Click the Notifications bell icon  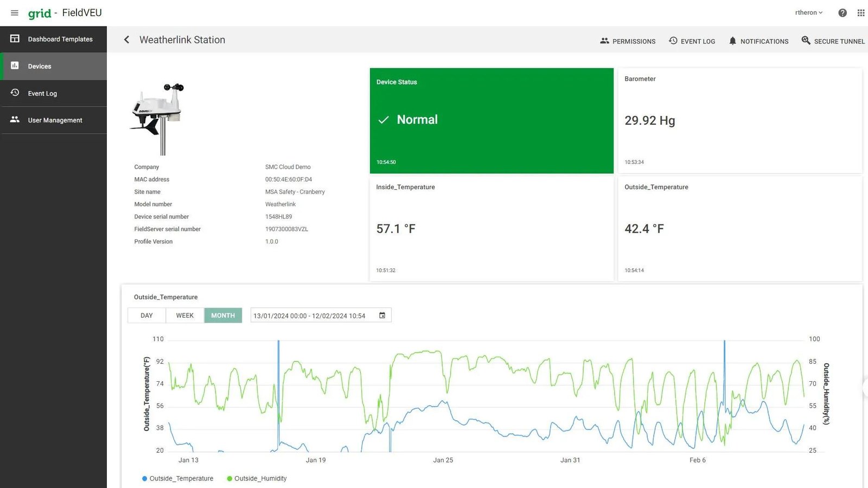coord(732,41)
